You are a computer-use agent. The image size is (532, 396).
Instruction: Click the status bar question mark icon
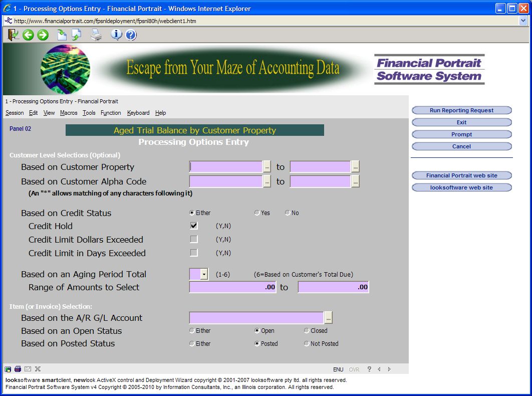coord(369,369)
